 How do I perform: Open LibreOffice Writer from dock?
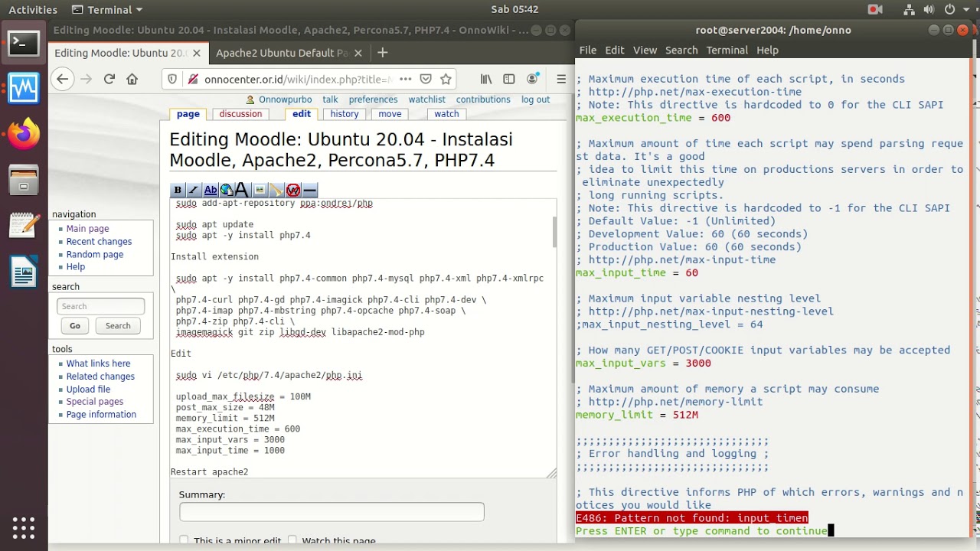click(24, 272)
